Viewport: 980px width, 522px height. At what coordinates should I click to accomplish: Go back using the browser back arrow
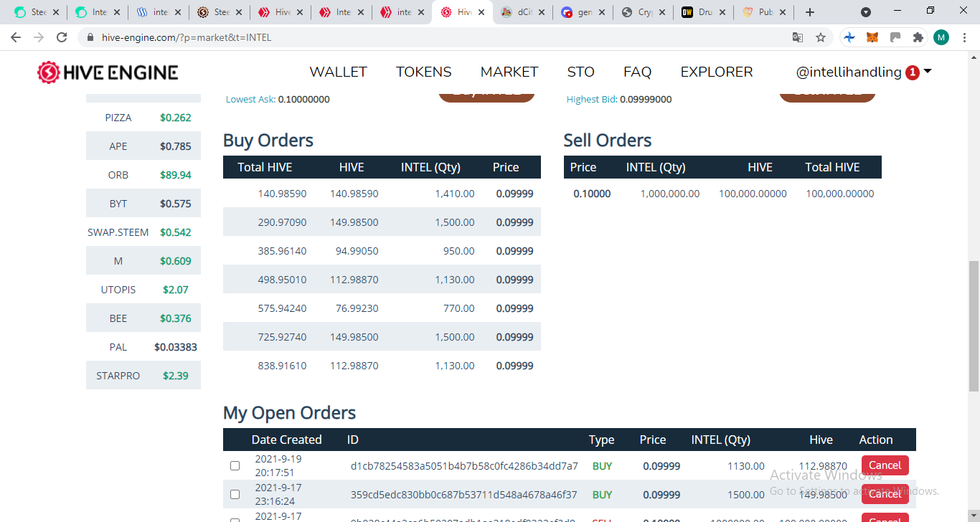(16, 37)
